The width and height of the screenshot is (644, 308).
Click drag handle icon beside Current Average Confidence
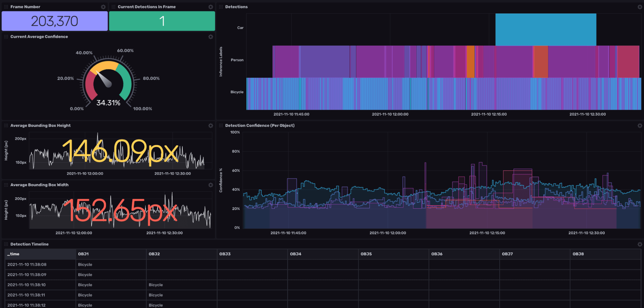pyautogui.click(x=6, y=36)
